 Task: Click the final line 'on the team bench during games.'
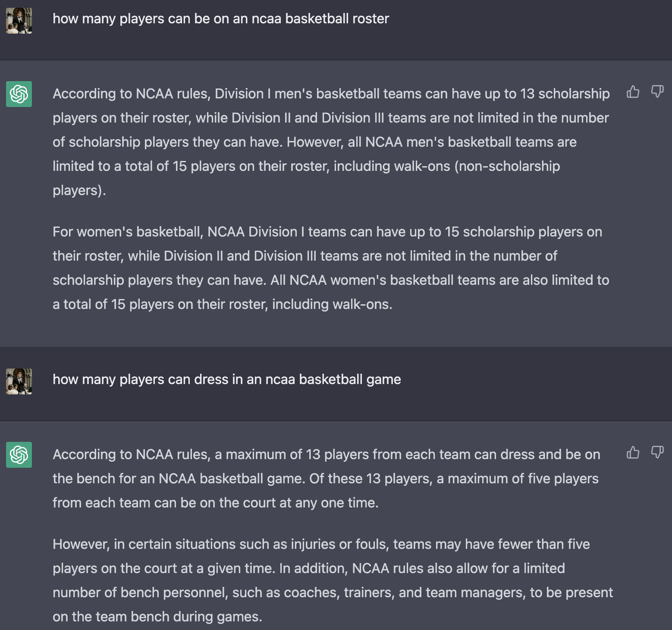(157, 617)
